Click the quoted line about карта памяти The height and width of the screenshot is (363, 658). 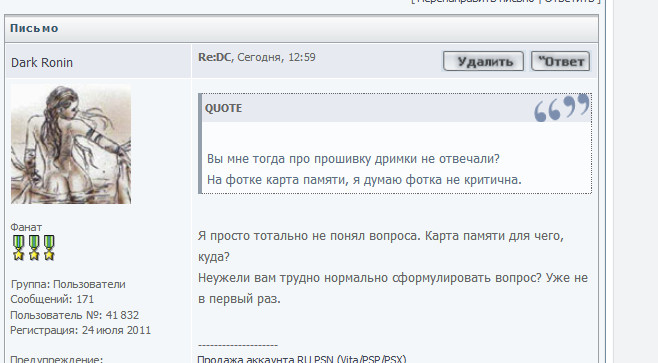pyautogui.click(x=364, y=180)
